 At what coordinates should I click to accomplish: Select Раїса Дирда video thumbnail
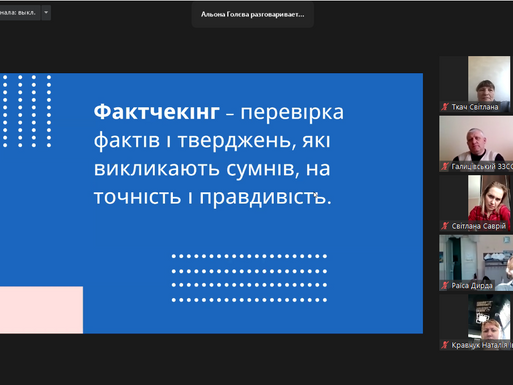point(476,263)
